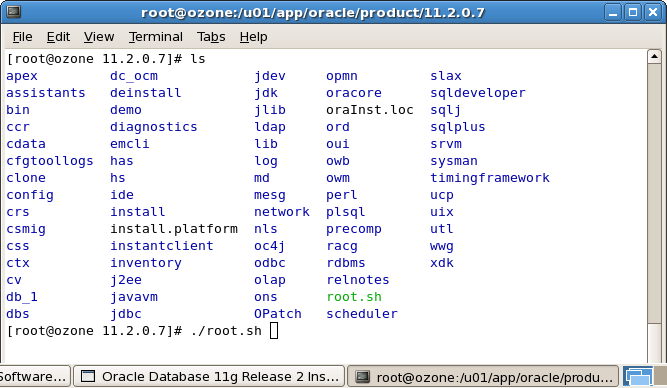Click the mesg directory name

click(x=270, y=195)
